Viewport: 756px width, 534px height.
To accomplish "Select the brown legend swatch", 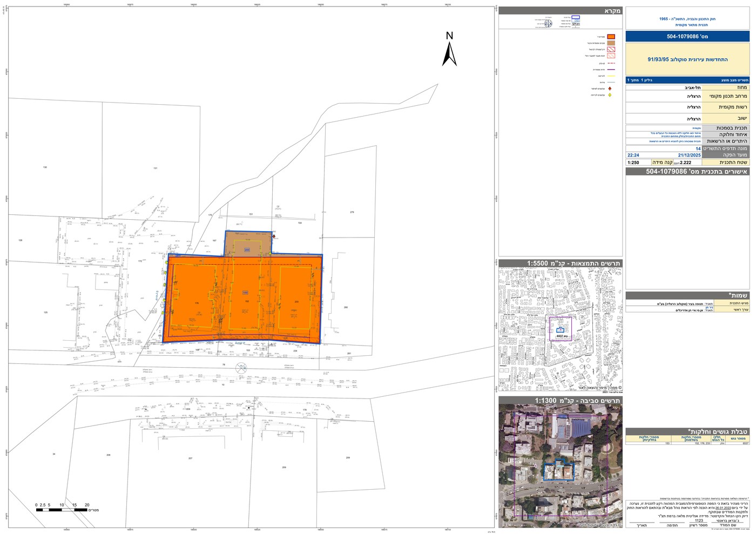I will coord(611,43).
